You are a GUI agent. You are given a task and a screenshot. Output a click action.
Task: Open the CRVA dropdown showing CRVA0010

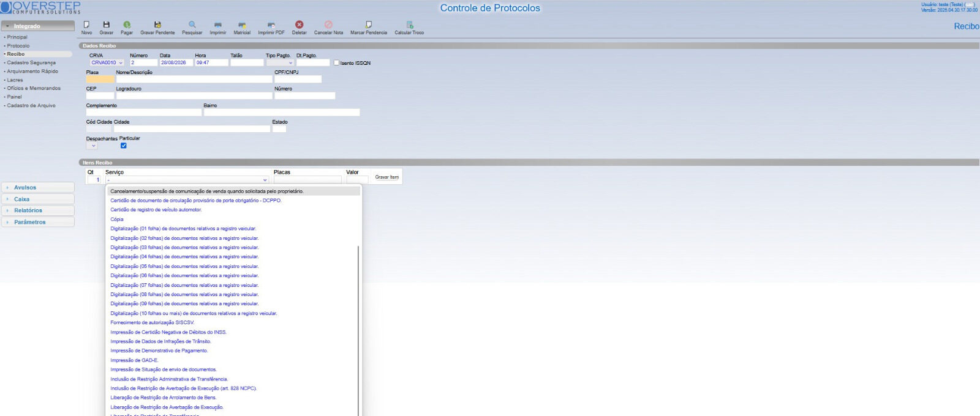(107, 62)
